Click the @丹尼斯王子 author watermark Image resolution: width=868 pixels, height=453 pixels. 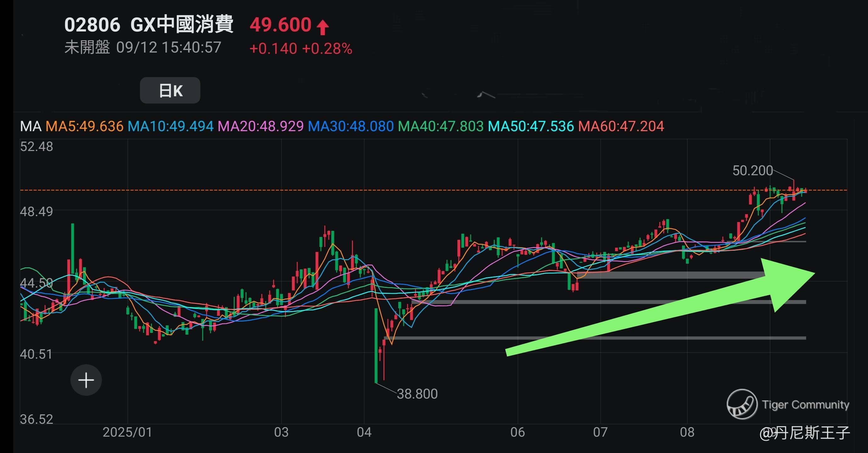pyautogui.click(x=805, y=433)
